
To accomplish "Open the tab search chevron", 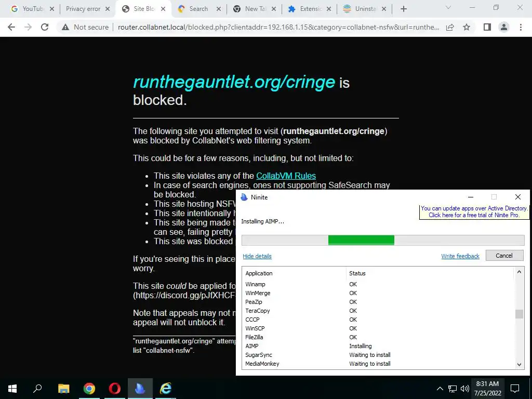I will [x=448, y=7].
